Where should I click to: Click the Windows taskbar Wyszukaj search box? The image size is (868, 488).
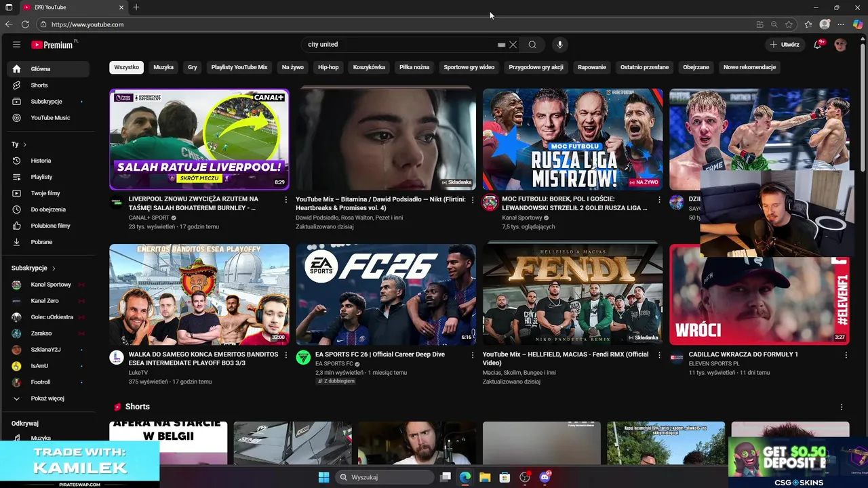coord(385,477)
